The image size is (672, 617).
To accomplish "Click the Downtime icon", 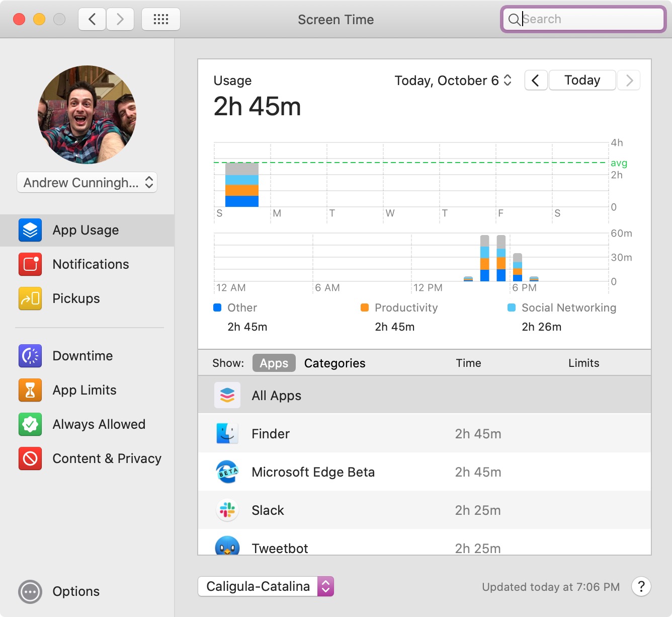I will point(30,356).
